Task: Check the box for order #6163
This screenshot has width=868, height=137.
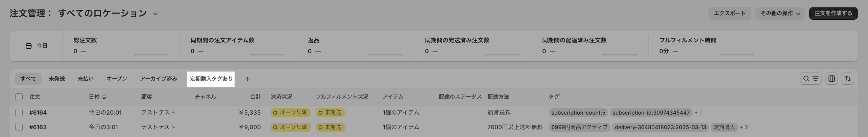Action: [19, 127]
